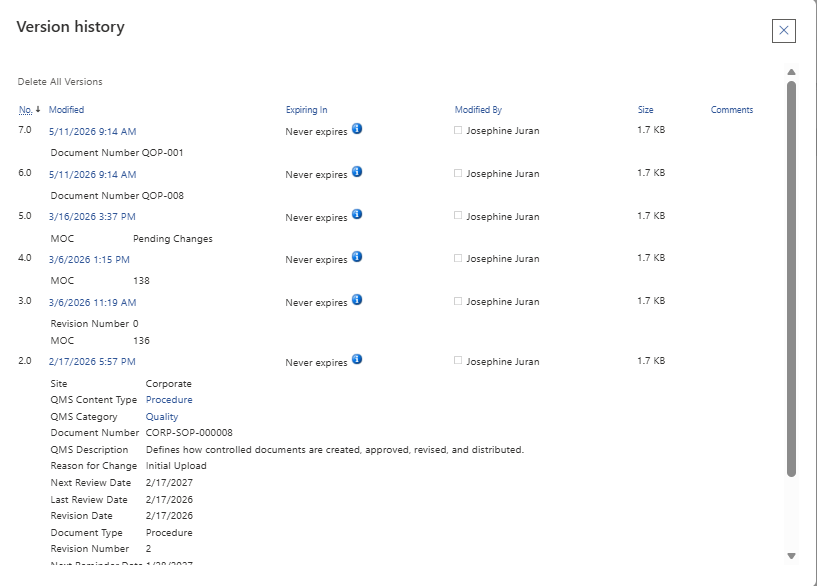817x586 pixels.
Task: Click the info icon for version 7.0
Action: [x=357, y=129]
